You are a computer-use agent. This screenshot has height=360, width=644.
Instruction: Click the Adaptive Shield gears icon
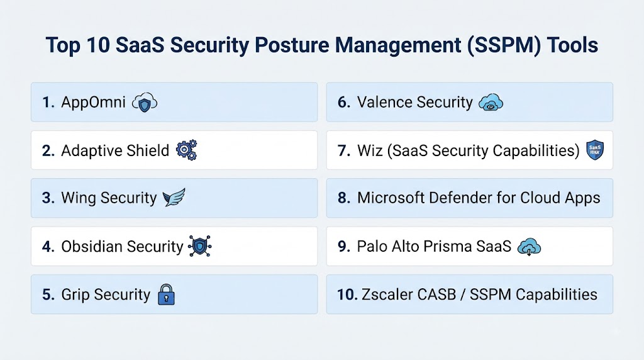186,150
